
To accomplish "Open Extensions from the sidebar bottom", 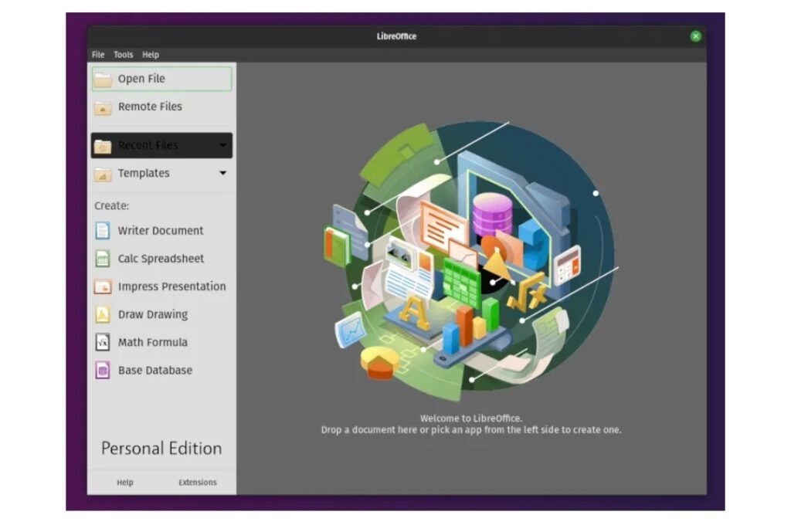I will [x=198, y=483].
